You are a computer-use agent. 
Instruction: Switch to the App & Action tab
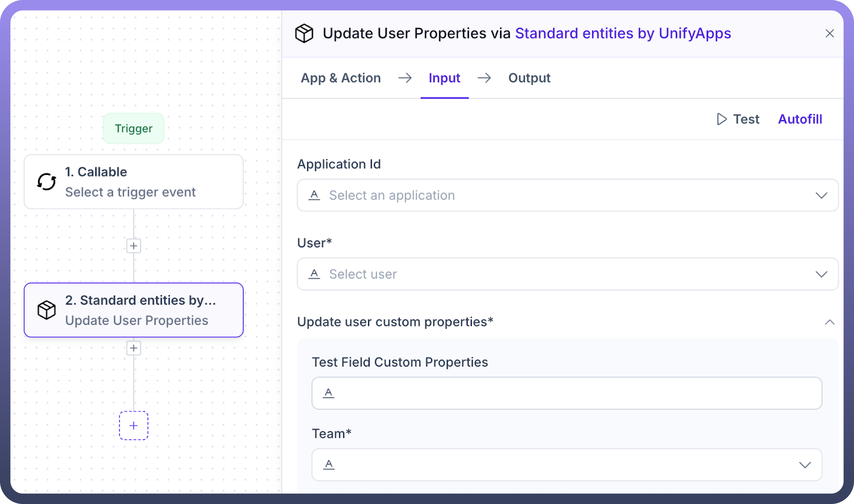click(341, 78)
